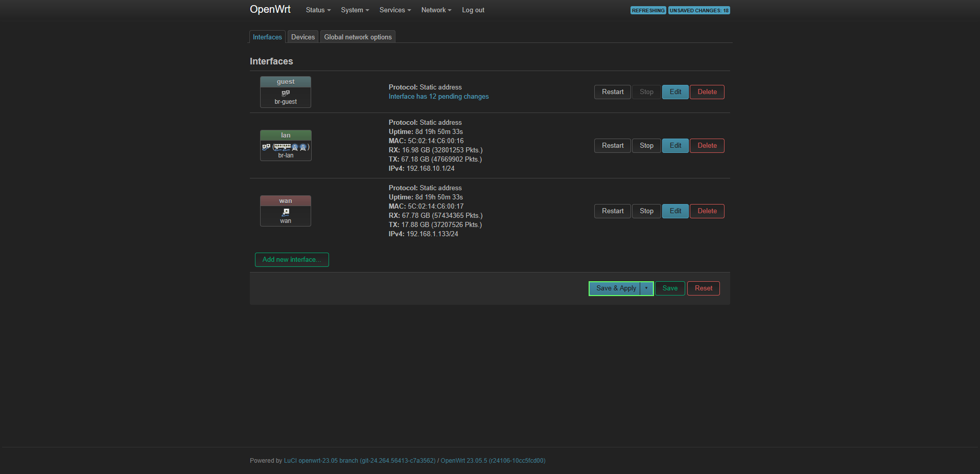Screen dimensions: 980x474
Task: Restart the wan interface
Action: [613, 211]
